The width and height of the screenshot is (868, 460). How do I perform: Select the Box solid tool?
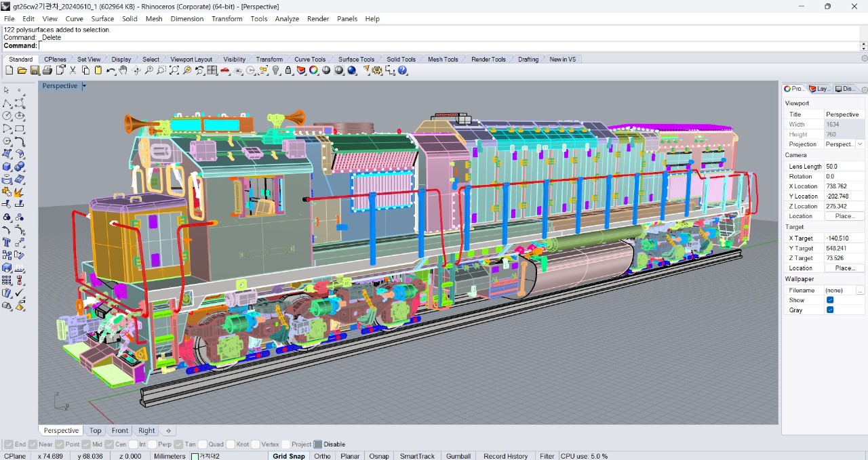(7, 167)
